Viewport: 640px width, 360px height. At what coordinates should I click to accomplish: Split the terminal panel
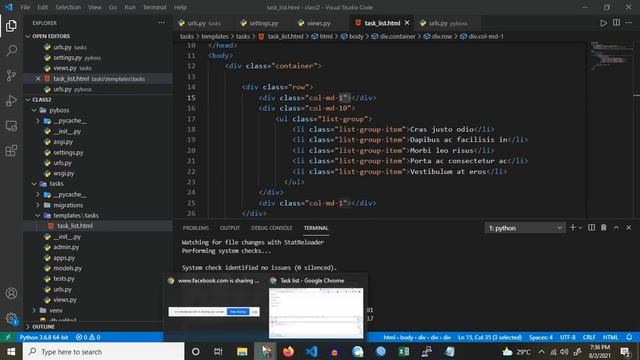[x=591, y=227]
